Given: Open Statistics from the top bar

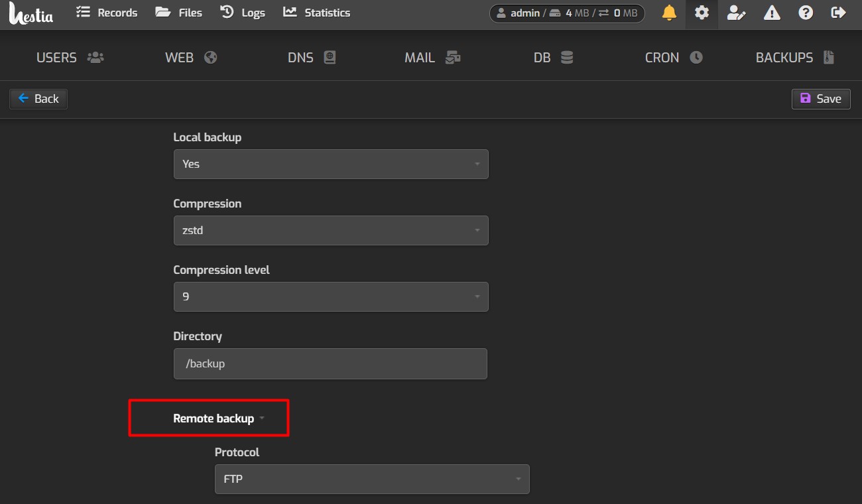Looking at the screenshot, I should (x=317, y=13).
